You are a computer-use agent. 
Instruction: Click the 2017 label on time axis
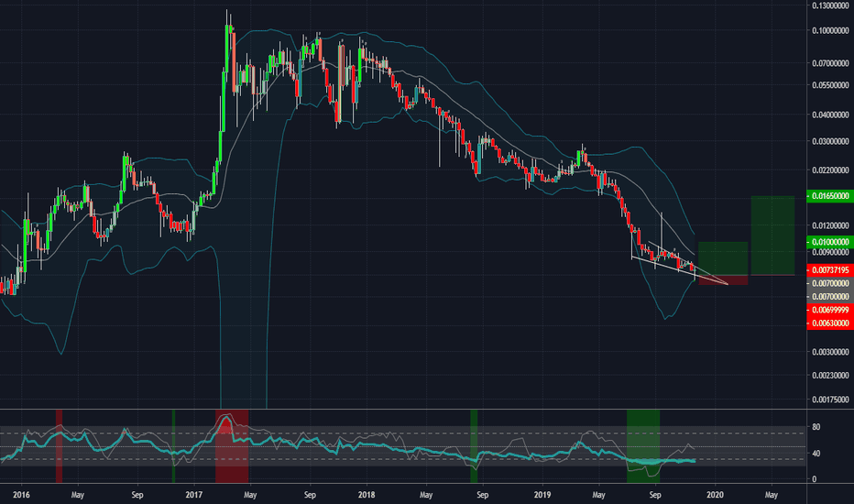tap(194, 495)
